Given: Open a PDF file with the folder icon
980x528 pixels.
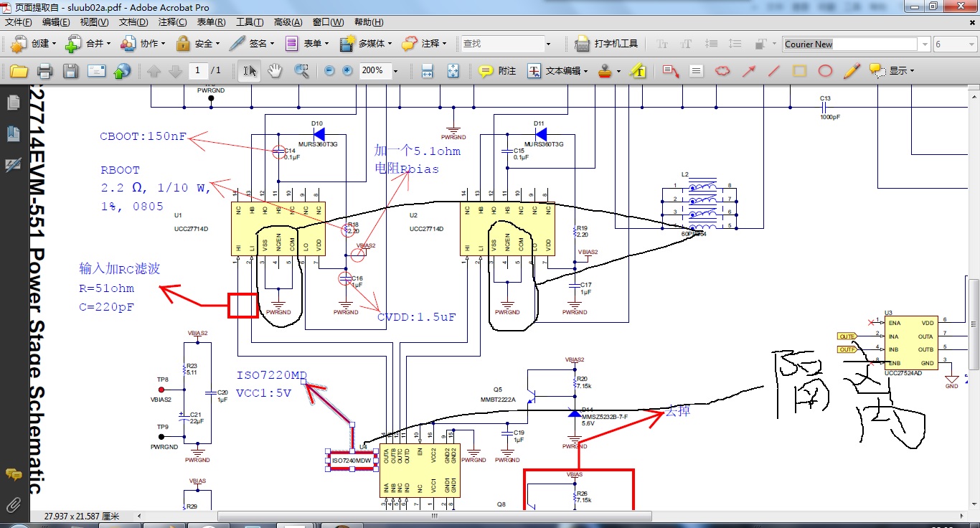Looking at the screenshot, I should [18, 71].
